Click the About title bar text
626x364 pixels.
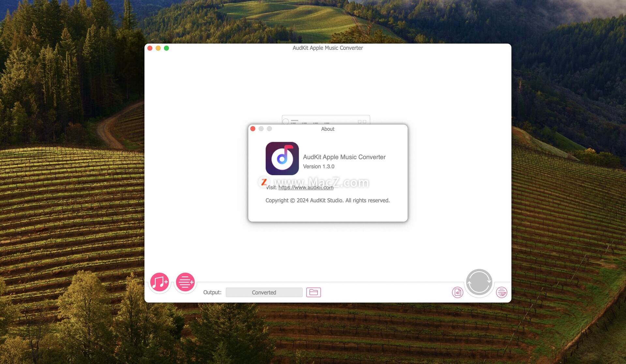coord(328,129)
